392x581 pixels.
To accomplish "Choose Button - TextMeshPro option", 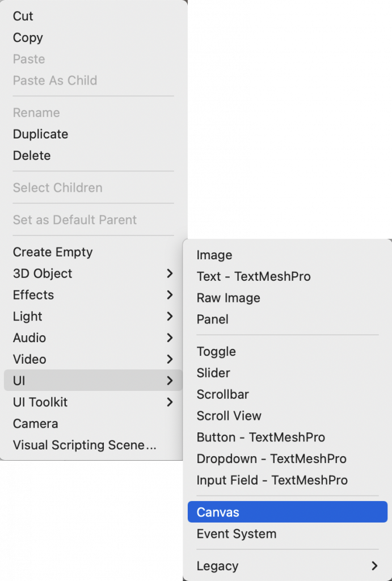I will pyautogui.click(x=261, y=437).
